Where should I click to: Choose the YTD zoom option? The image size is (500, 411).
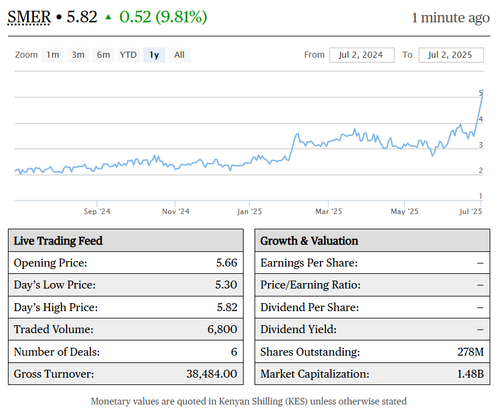tap(128, 55)
